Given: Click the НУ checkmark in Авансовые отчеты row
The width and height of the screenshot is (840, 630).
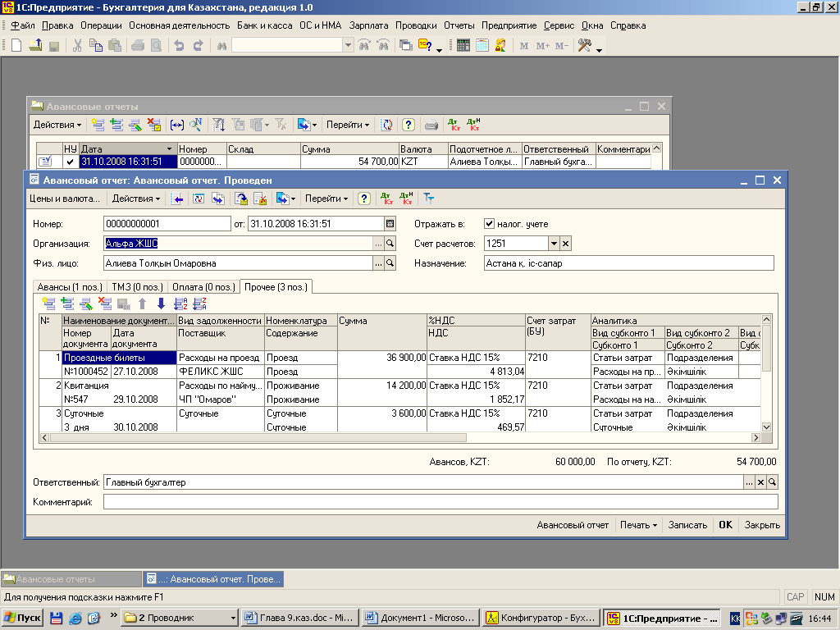Looking at the screenshot, I should coord(71,162).
